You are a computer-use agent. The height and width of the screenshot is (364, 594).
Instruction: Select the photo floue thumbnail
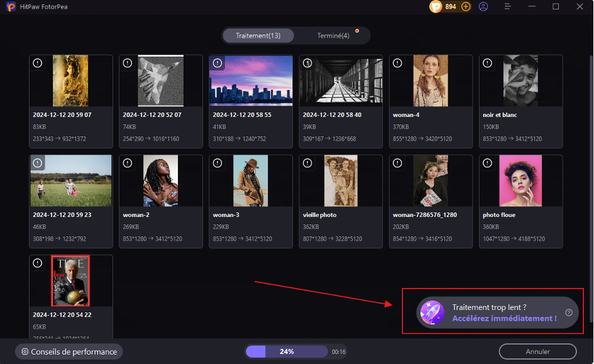coord(520,180)
